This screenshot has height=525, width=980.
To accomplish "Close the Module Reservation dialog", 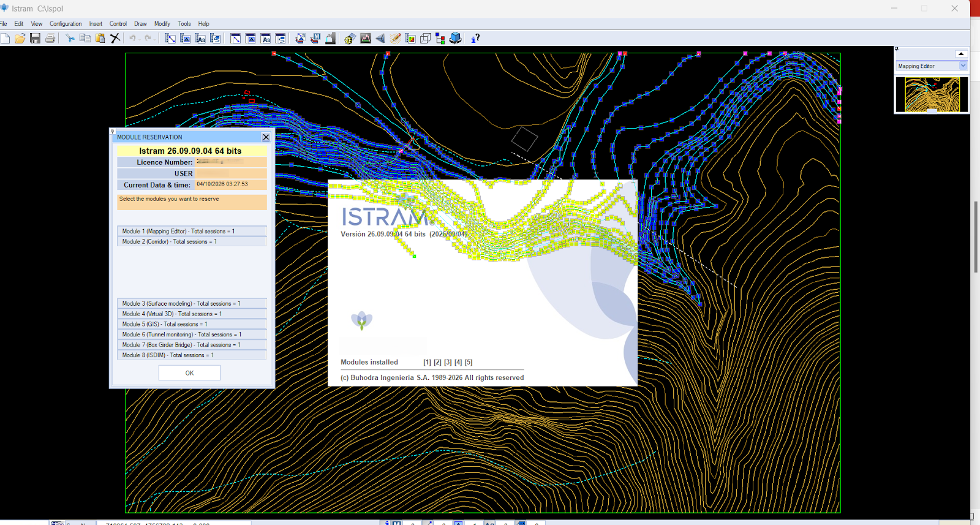I will (x=266, y=137).
